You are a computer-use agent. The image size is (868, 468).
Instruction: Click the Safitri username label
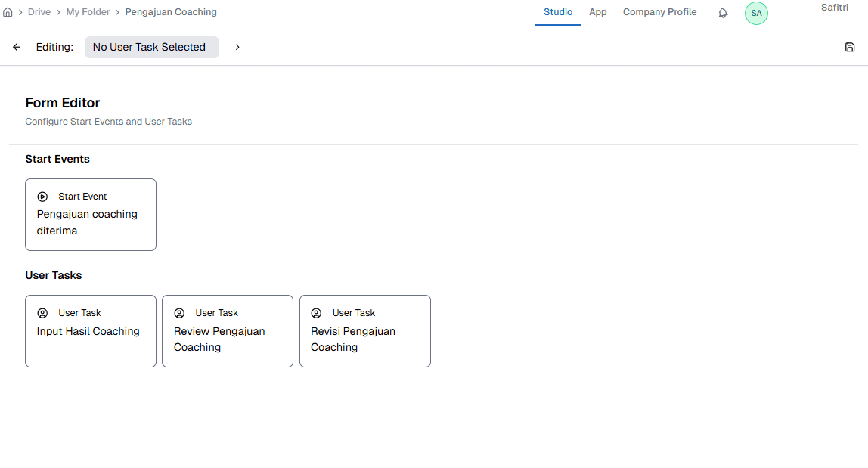tap(834, 8)
